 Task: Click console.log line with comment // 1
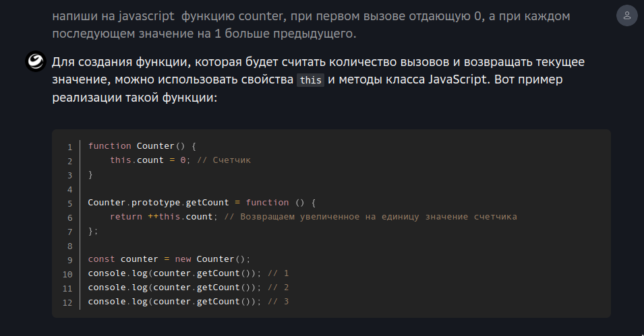pyautogui.click(x=188, y=273)
